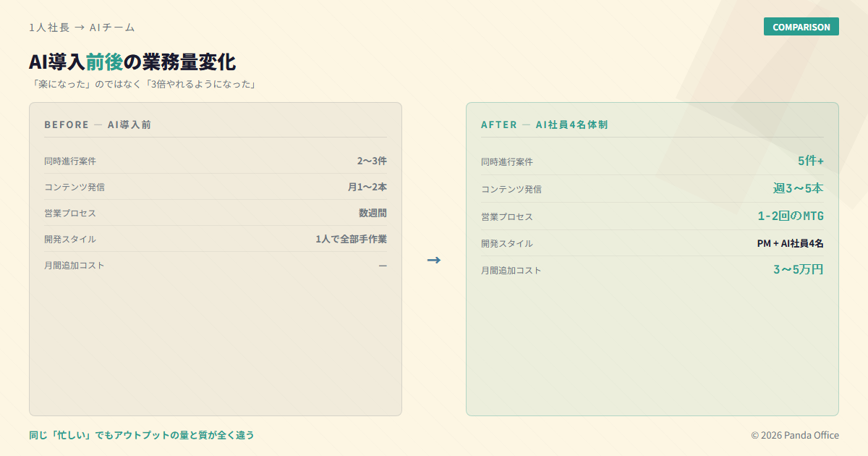Click the subtitle about '3倍やれるようになった'
This screenshot has height=456, width=868.
coord(143,84)
